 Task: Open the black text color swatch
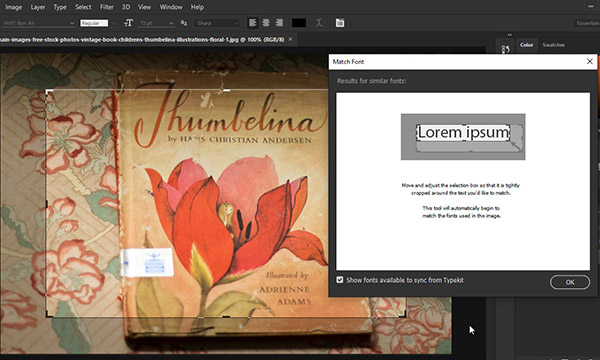tap(299, 23)
